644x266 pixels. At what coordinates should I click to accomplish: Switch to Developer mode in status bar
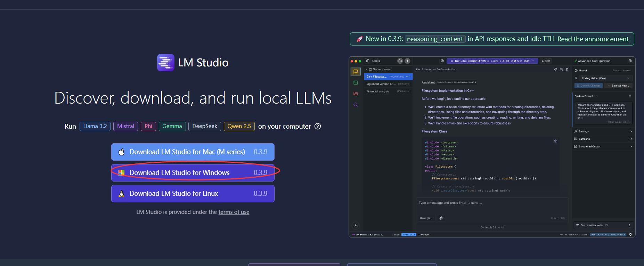[424, 235]
